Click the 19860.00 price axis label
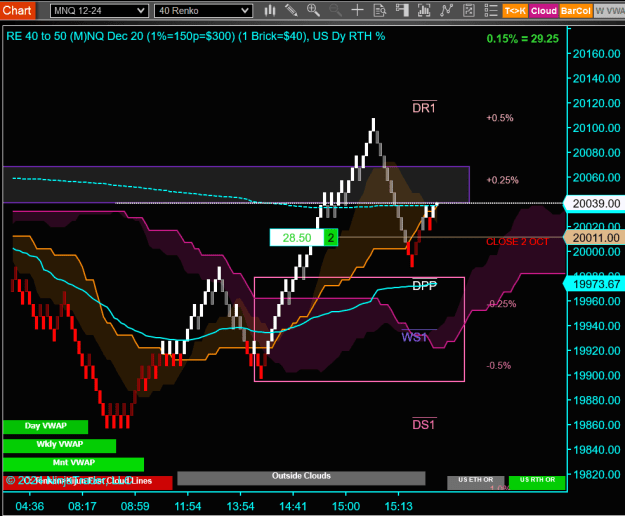 [x=596, y=425]
